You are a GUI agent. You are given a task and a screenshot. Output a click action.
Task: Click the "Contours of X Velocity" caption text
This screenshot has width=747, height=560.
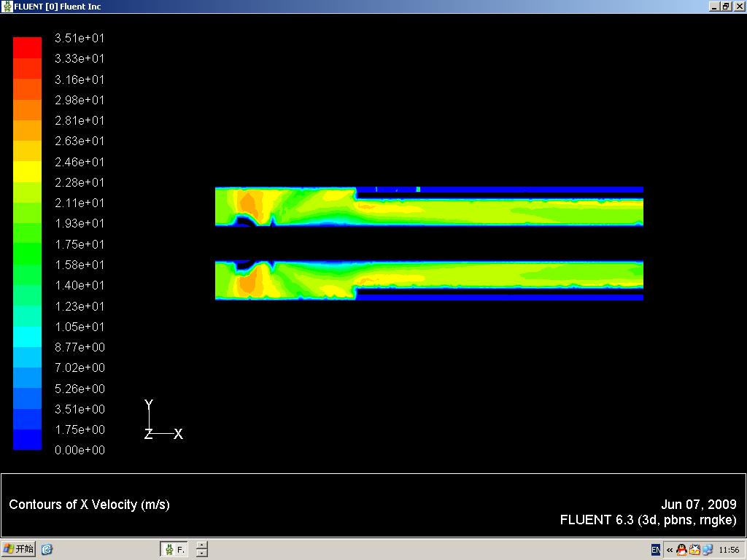[x=89, y=505]
